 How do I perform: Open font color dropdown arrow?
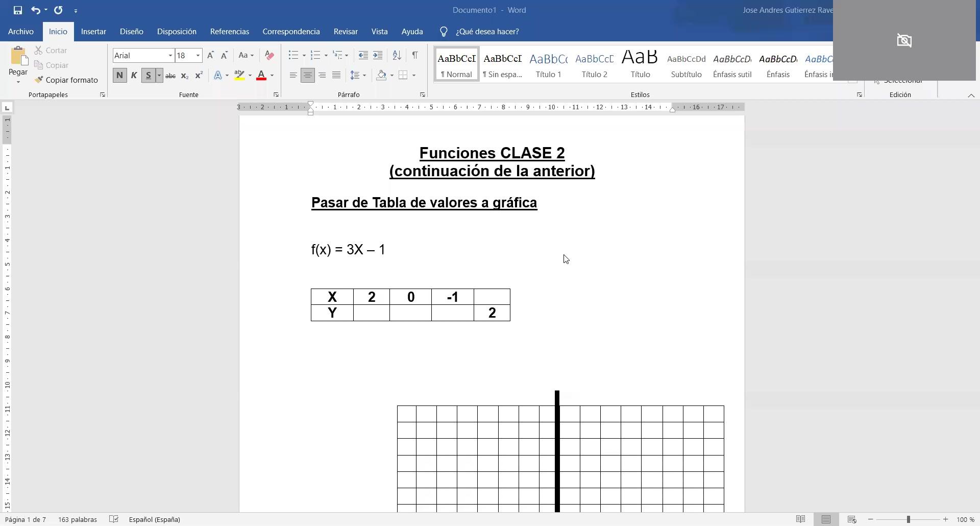[x=272, y=76]
